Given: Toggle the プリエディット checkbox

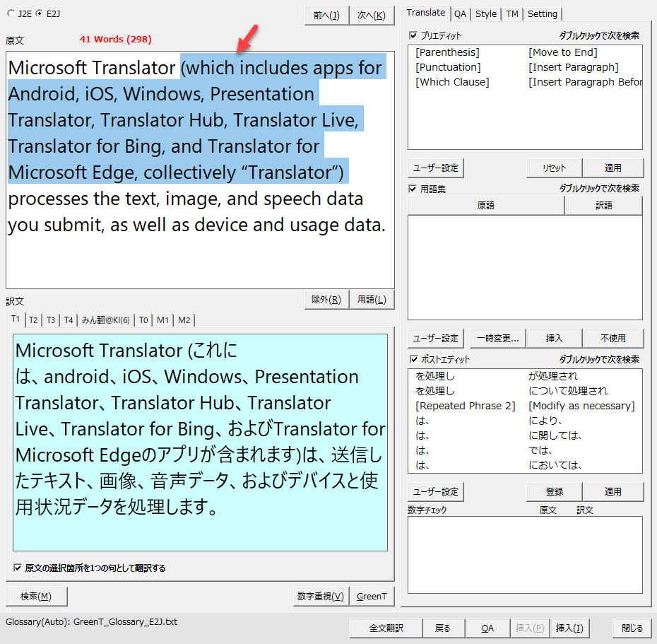Looking at the screenshot, I should pyautogui.click(x=414, y=35).
